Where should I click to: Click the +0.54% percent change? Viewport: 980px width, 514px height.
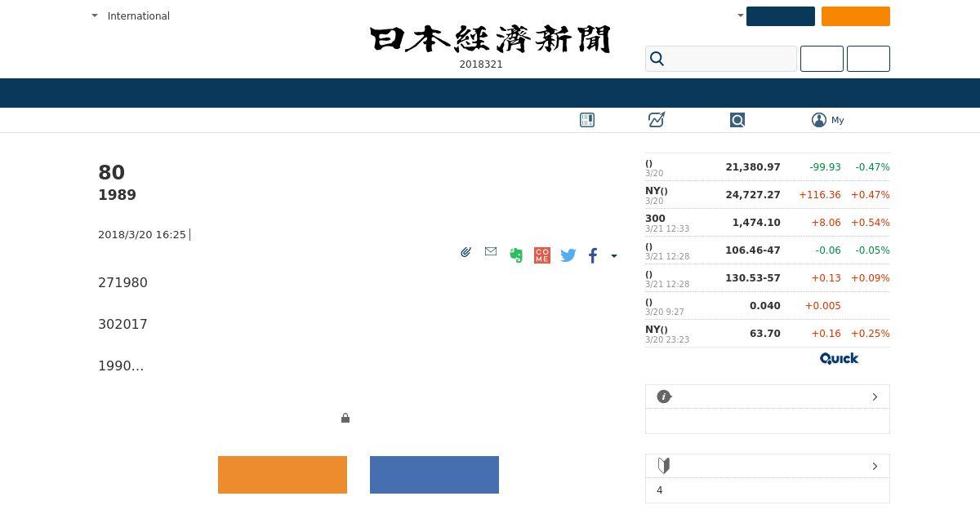click(x=871, y=222)
